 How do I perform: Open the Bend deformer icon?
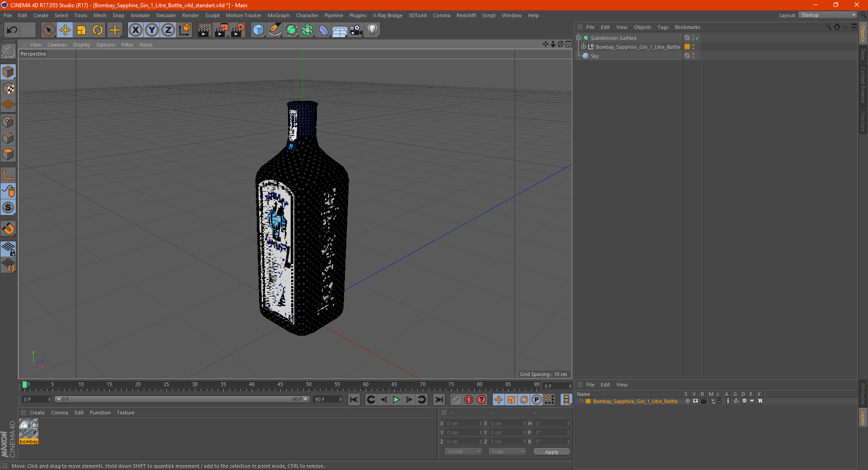(x=324, y=30)
